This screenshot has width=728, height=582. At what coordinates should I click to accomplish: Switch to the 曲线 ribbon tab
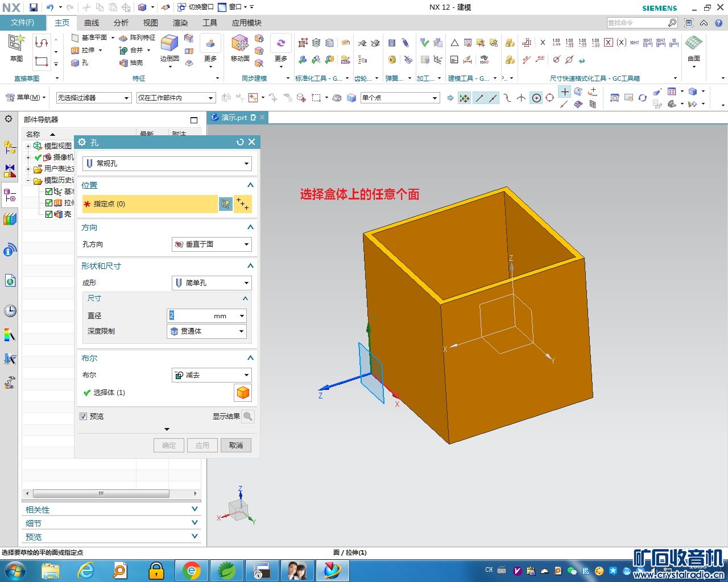click(92, 23)
